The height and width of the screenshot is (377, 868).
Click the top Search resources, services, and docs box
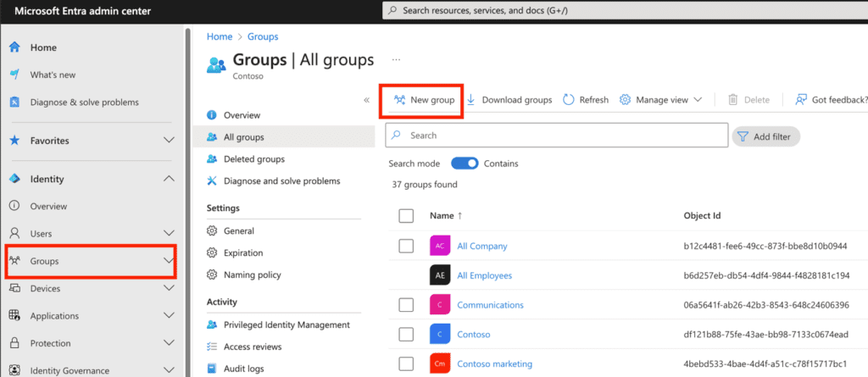point(625,10)
